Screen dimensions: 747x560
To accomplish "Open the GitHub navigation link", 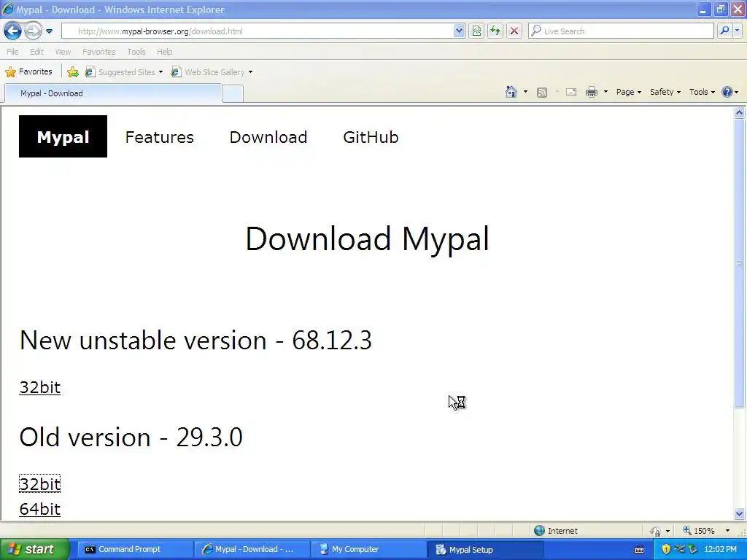I will 371,137.
